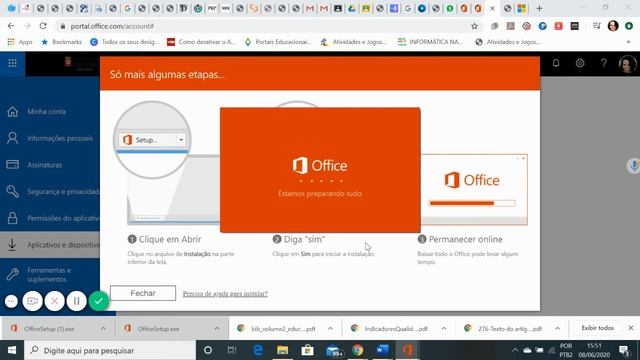Open a new Chrome tab
The height and width of the screenshot is (360, 640).
[540, 8]
